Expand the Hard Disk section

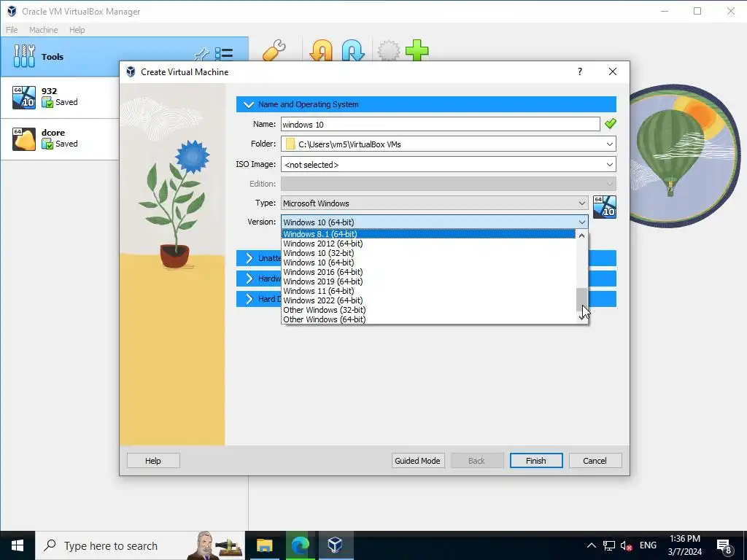[249, 298]
